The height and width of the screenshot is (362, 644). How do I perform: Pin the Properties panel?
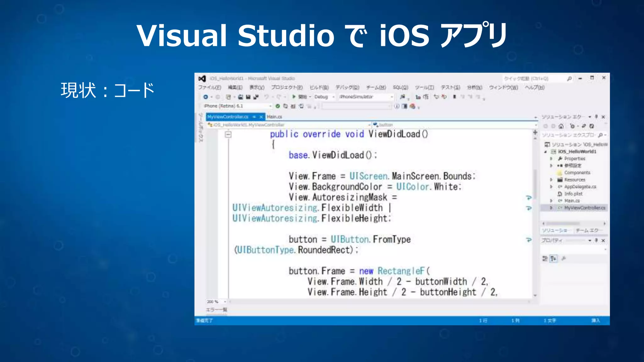596,240
